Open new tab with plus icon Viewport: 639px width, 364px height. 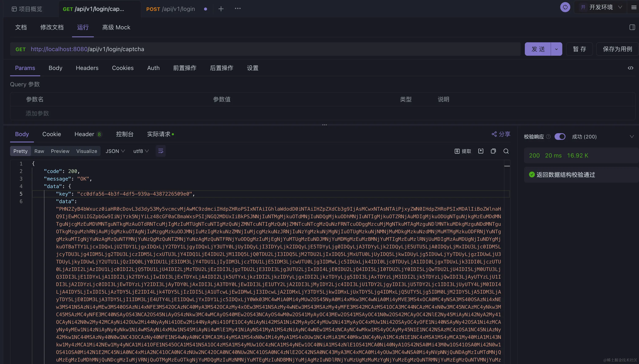pos(221,9)
